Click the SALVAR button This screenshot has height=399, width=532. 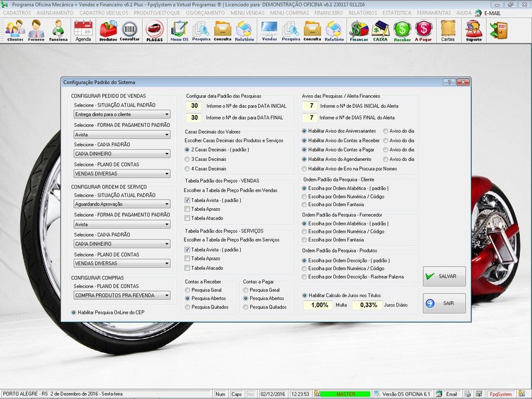click(x=444, y=276)
